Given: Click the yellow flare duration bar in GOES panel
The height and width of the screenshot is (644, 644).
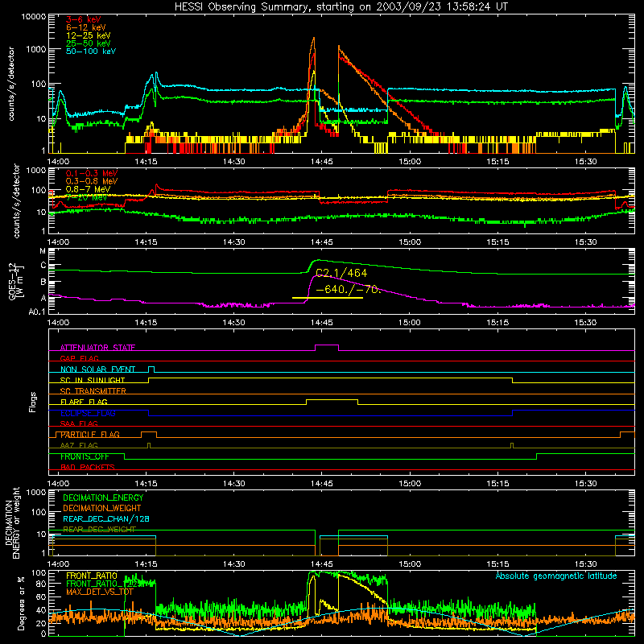Looking at the screenshot, I should coord(328,297).
